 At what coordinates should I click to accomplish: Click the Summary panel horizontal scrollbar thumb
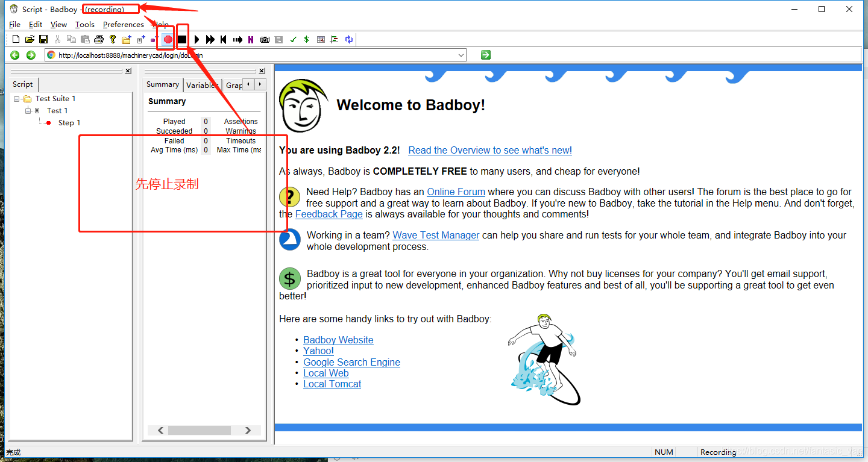click(x=200, y=430)
